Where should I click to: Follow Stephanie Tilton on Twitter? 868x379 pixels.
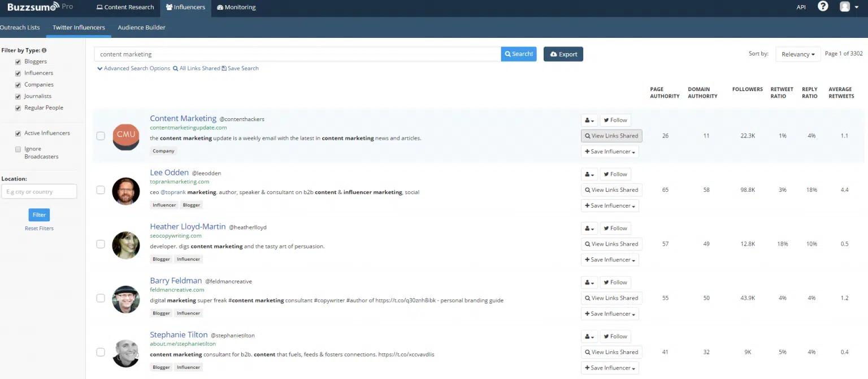615,337
